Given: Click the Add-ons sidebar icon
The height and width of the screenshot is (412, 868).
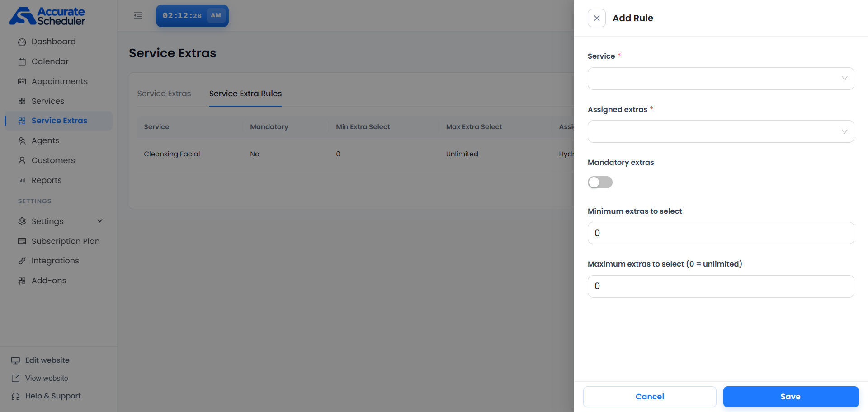Looking at the screenshot, I should tap(22, 281).
